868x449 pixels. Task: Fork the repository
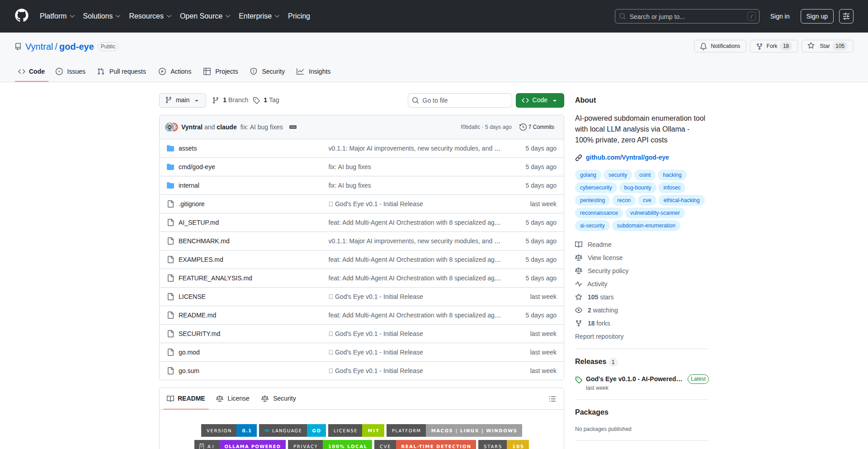773,46
